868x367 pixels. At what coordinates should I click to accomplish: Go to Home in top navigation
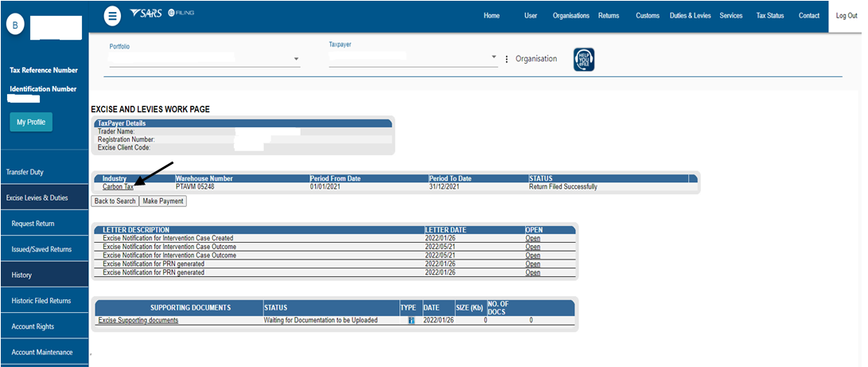pos(492,16)
